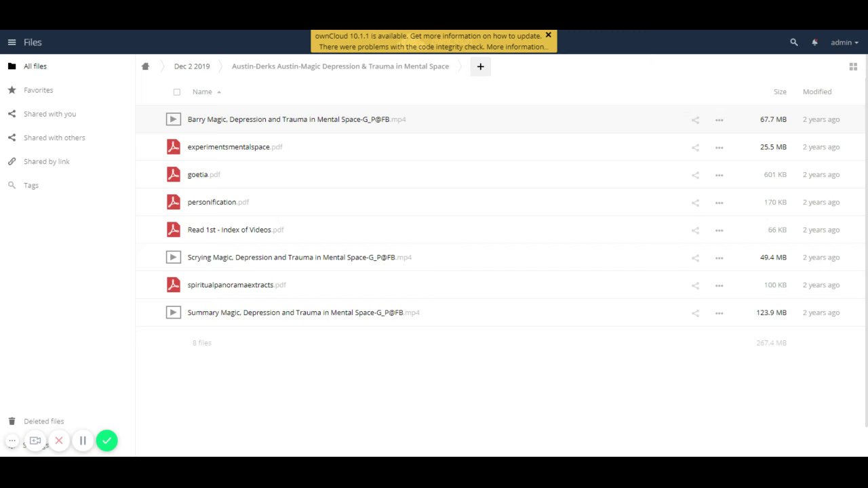
Task: Open the Austin-Derks folder breadcrumb
Action: 340,66
